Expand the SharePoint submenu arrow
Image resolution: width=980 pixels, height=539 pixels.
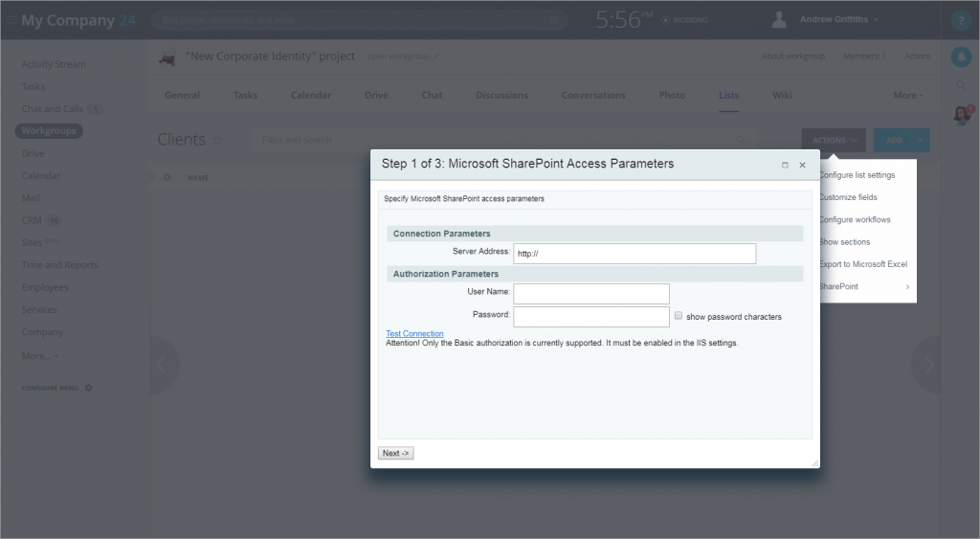[907, 286]
